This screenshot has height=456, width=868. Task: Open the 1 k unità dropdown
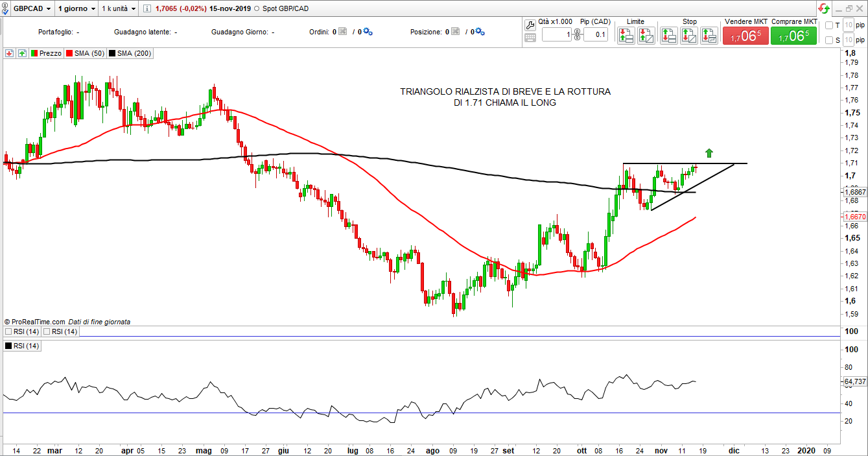119,9
